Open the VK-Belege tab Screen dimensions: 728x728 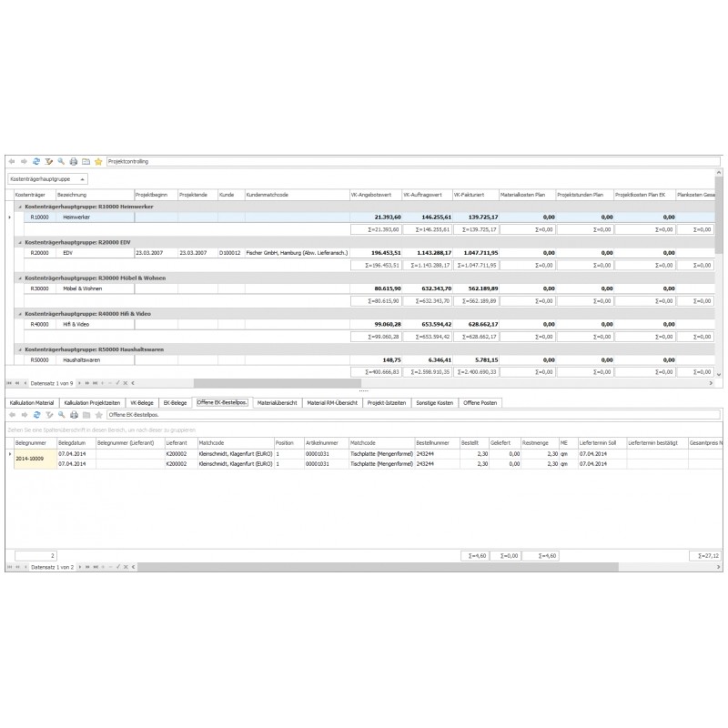[142, 403]
